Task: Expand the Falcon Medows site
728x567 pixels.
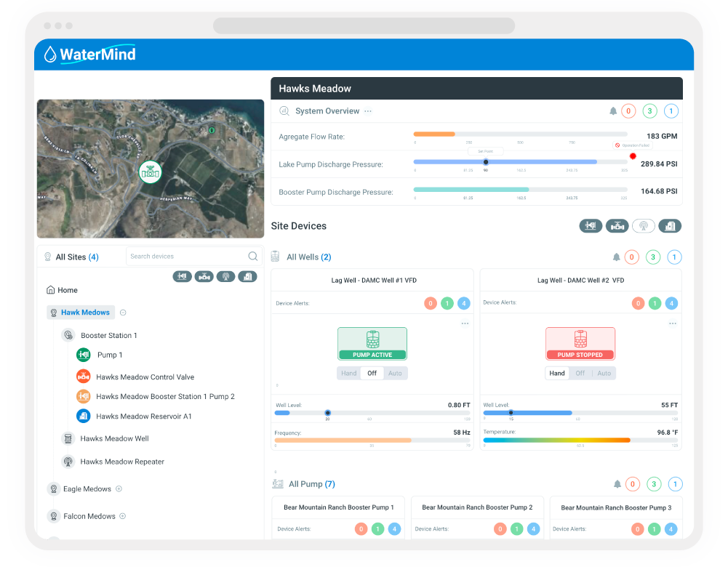Action: (x=123, y=516)
